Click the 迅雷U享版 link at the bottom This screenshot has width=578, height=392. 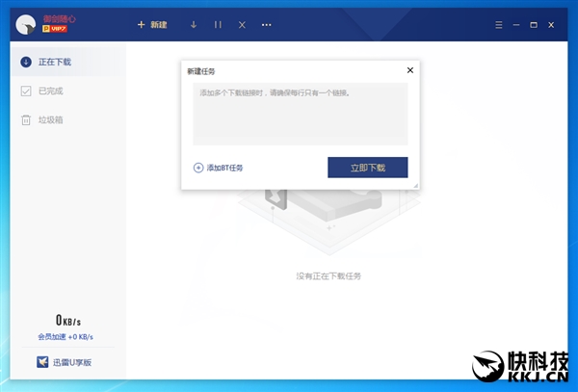point(65,362)
